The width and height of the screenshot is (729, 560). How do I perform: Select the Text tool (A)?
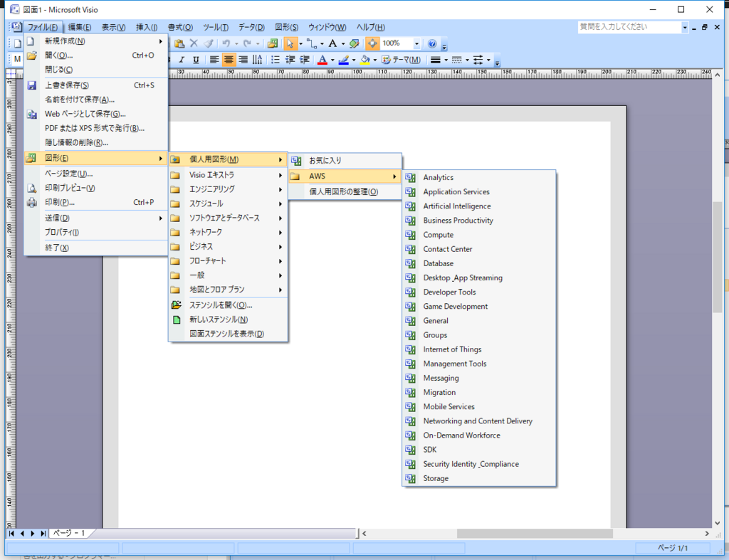pos(332,43)
